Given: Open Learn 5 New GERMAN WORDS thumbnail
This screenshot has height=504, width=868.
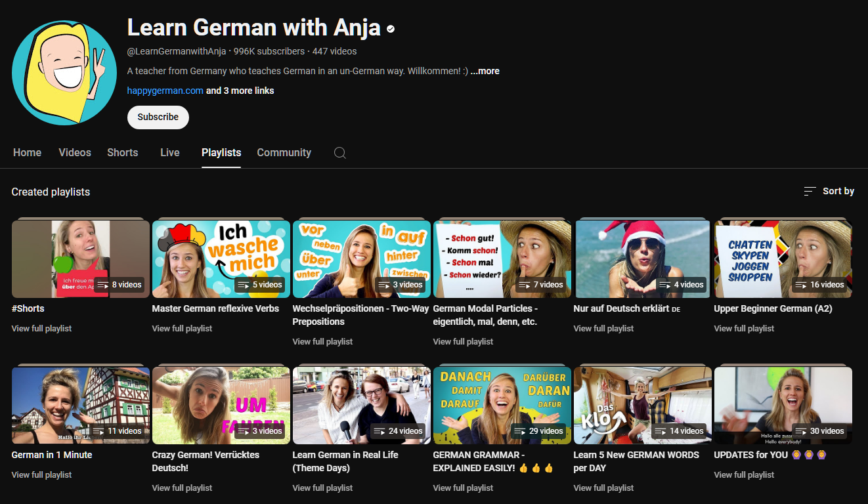Looking at the screenshot, I should pos(643,405).
